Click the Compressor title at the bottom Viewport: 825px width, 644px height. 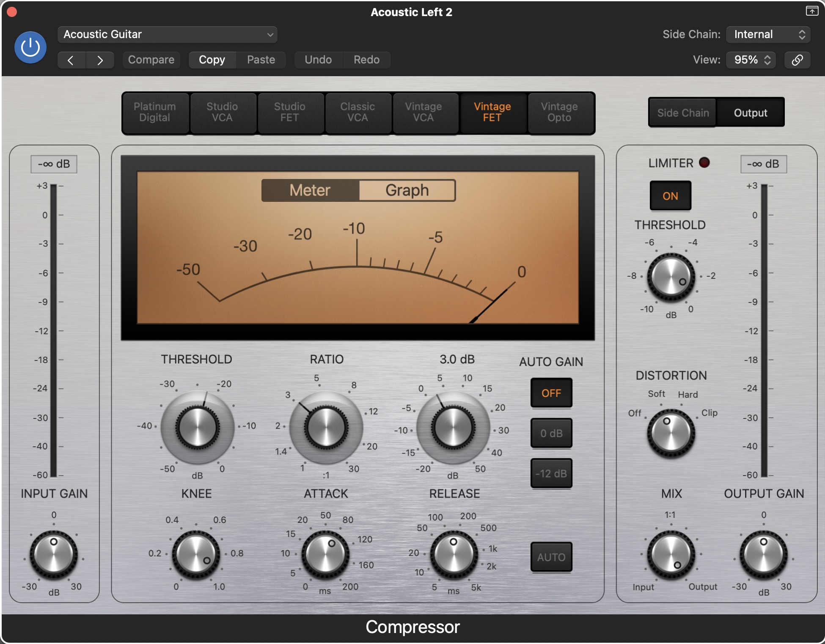pos(412,627)
